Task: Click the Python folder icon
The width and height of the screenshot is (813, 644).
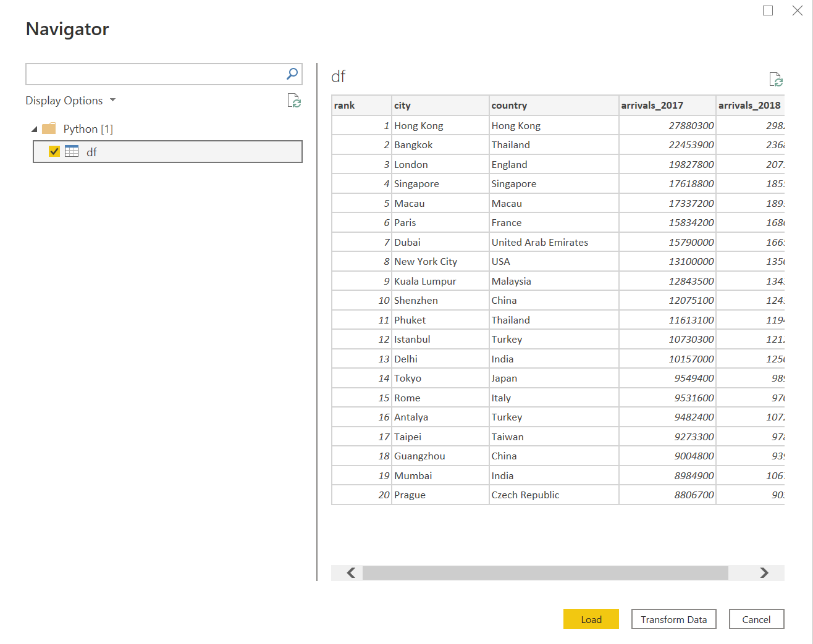Action: click(x=49, y=128)
